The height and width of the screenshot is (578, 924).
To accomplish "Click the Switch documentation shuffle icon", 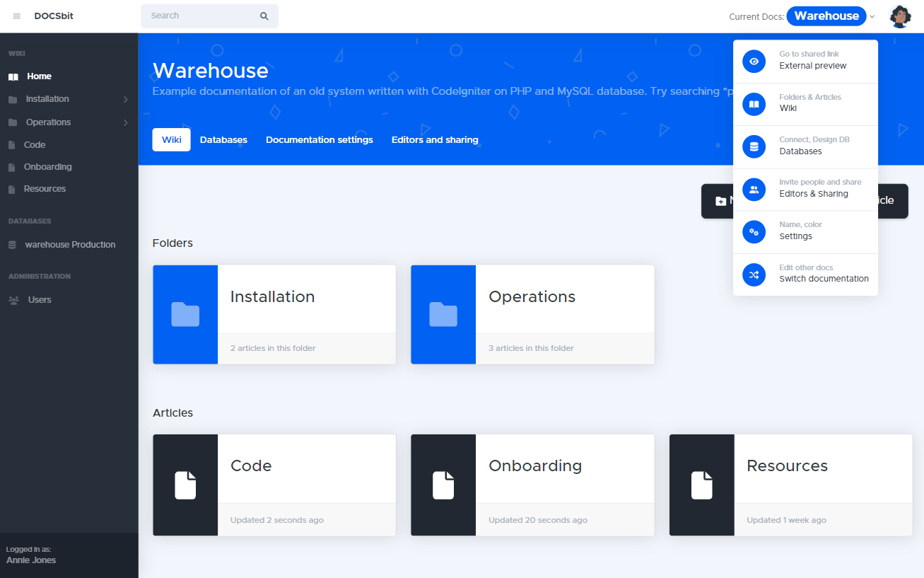I will [754, 274].
